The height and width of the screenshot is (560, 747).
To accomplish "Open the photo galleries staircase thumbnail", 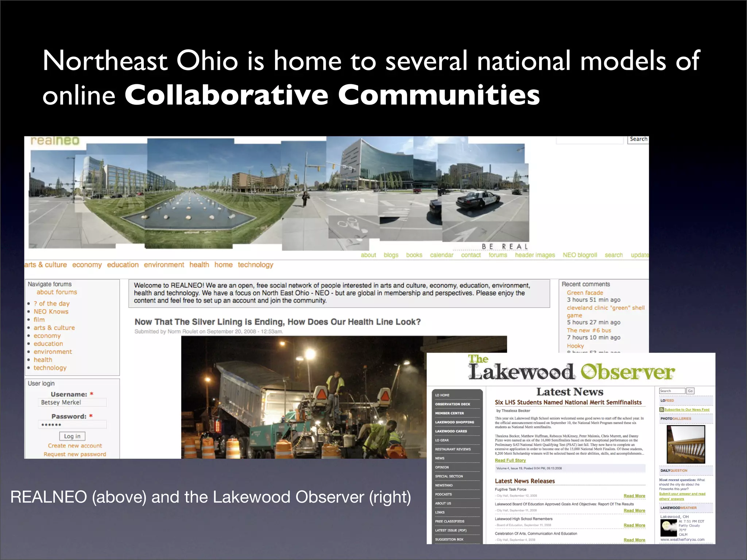I will (x=686, y=444).
